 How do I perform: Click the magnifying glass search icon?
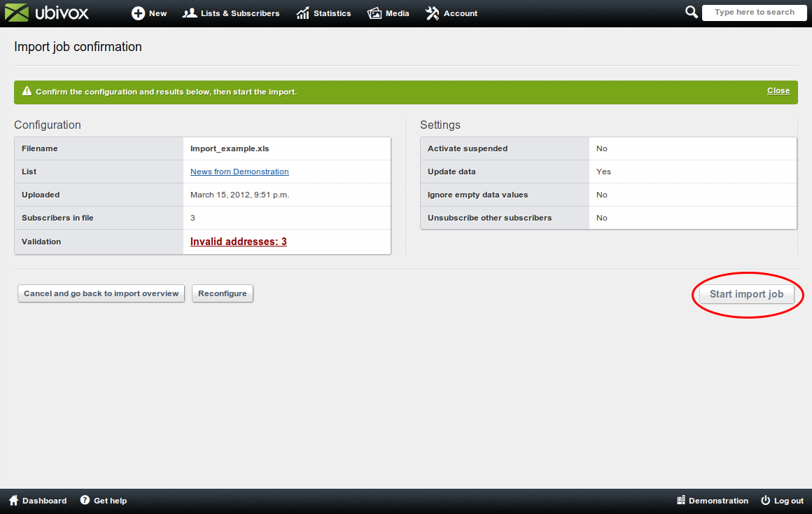692,12
